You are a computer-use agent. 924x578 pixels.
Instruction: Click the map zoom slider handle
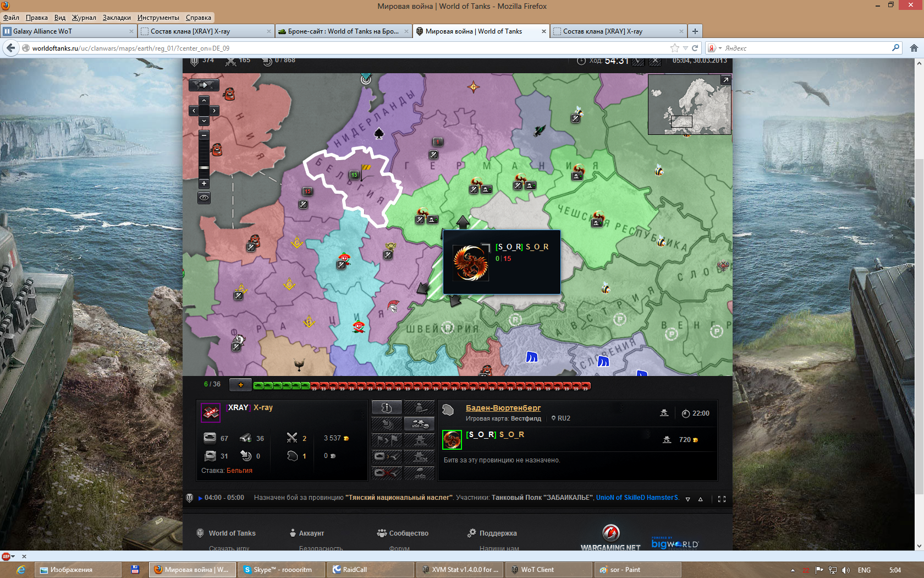(204, 167)
